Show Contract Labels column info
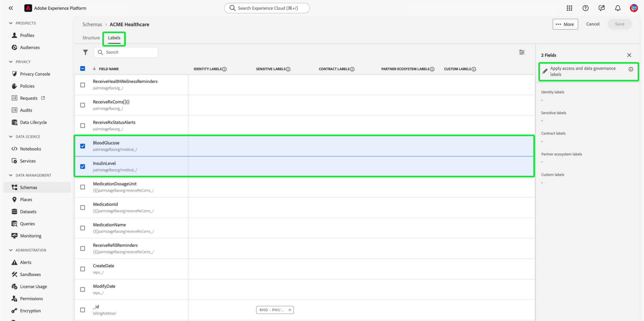This screenshot has width=644, height=321. [352, 69]
